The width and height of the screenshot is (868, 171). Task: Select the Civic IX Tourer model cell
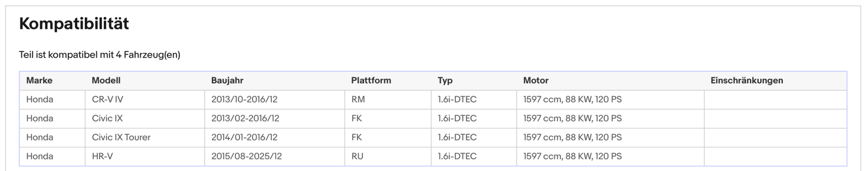pyautogui.click(x=145, y=138)
